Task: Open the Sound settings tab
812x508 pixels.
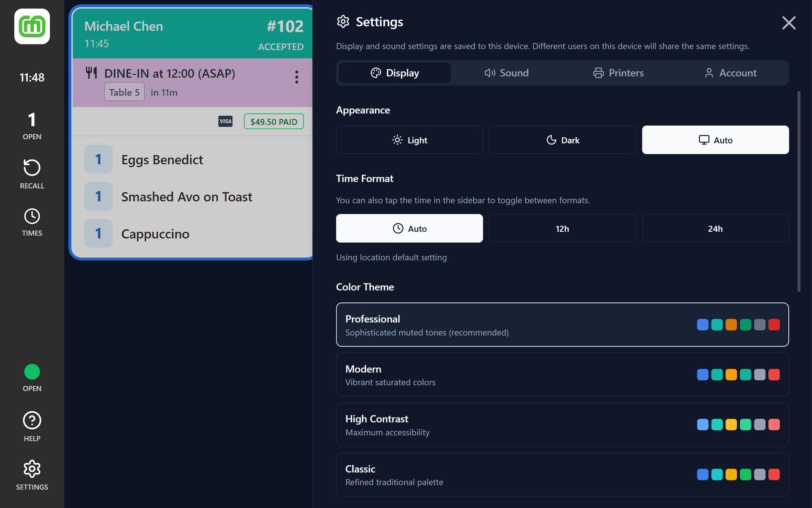Action: tap(507, 72)
